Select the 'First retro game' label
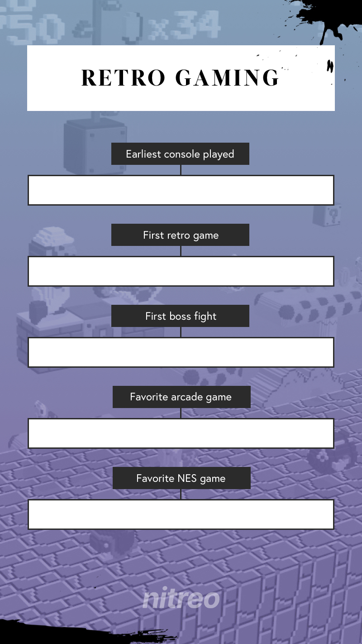This screenshot has height=644, width=362. coord(180,235)
